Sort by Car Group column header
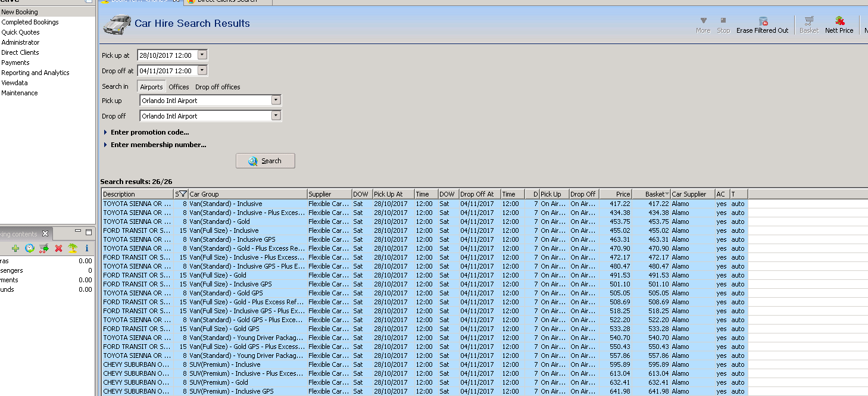Viewport: 868px width, 396px height. [x=248, y=194]
